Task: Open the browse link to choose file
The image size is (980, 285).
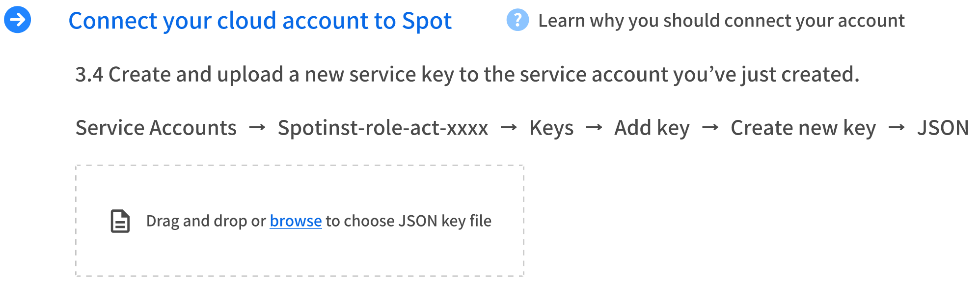Action: click(x=296, y=221)
